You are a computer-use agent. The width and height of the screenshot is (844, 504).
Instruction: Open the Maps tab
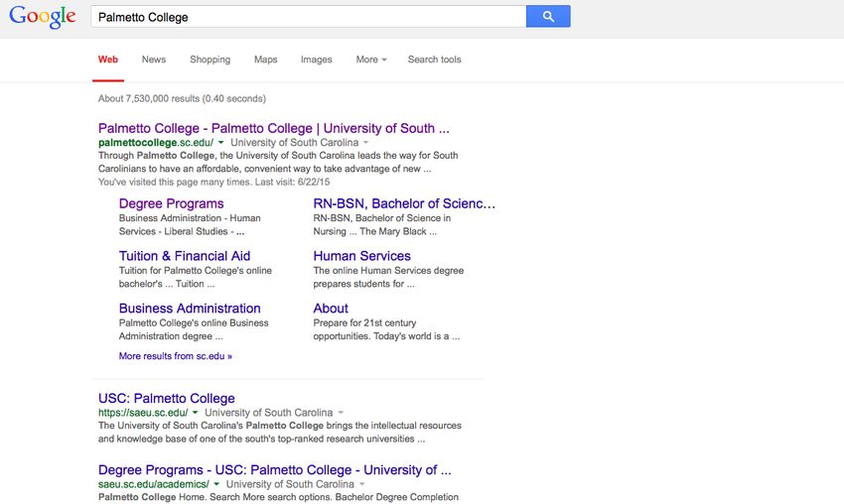point(265,60)
